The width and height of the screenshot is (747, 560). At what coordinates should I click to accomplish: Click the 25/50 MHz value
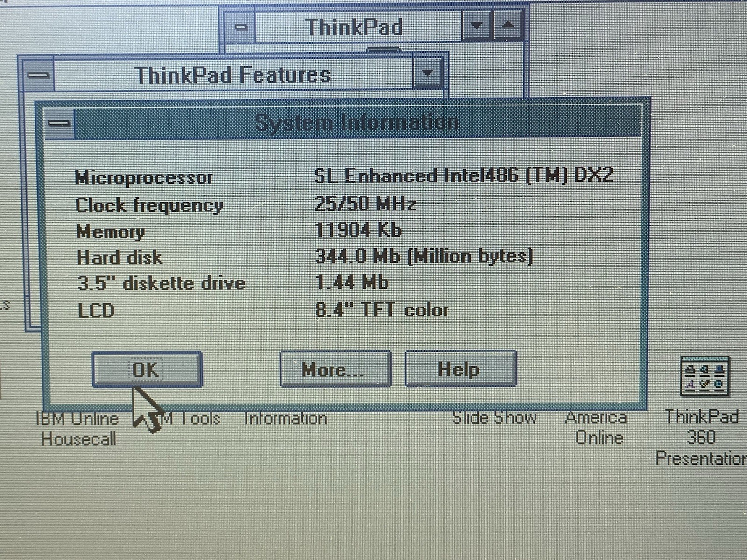coord(365,203)
